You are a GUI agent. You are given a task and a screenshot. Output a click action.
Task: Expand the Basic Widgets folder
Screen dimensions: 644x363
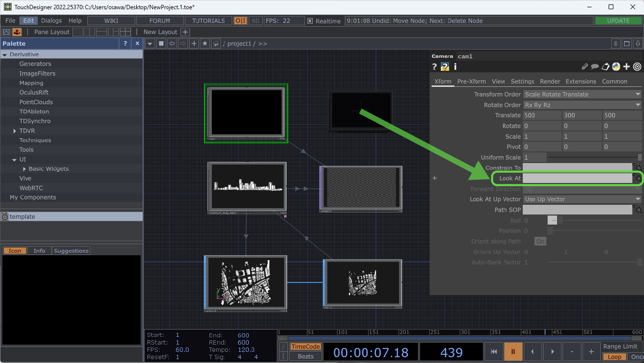(25, 169)
